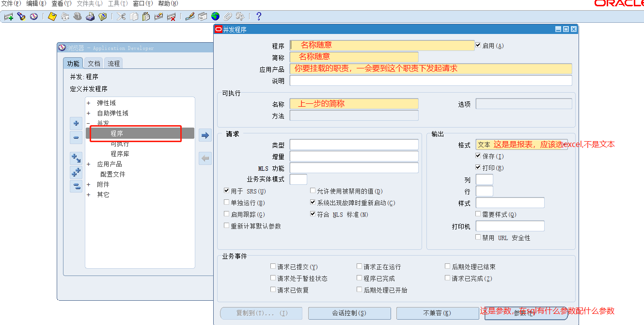644x325 pixels.
Task: Click the Save icon on the toolbar
Action: click(x=52, y=16)
